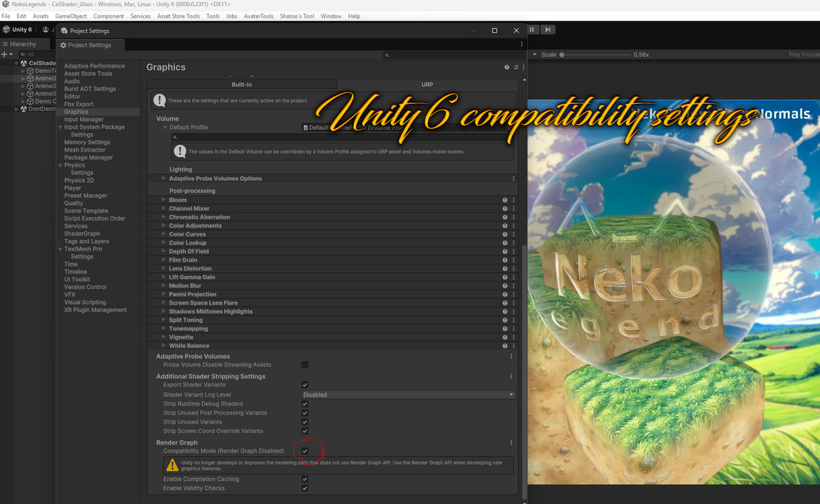Collapse the Default Profile foldout
Viewport: 820px width, 504px height.
tap(165, 127)
